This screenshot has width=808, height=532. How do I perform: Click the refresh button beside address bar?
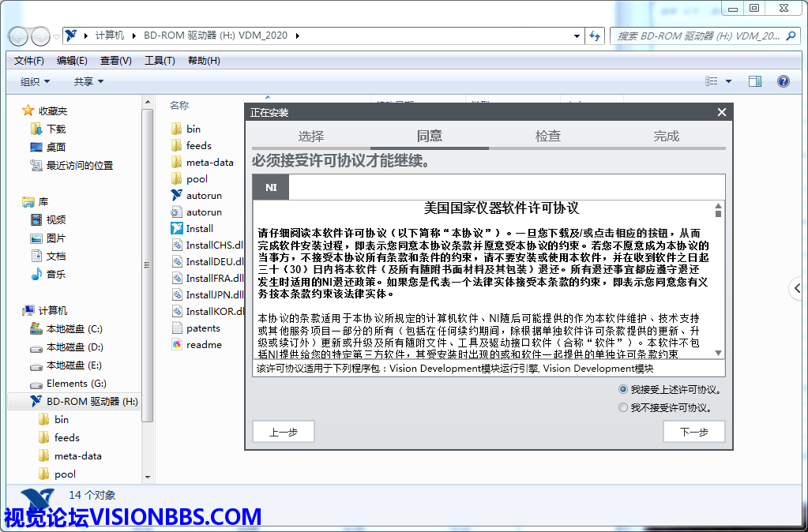coord(595,36)
